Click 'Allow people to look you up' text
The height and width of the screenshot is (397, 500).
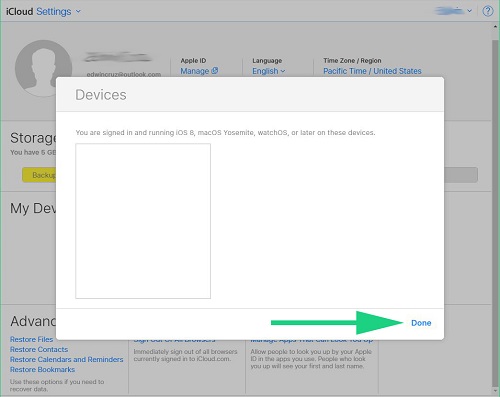[x=311, y=359]
